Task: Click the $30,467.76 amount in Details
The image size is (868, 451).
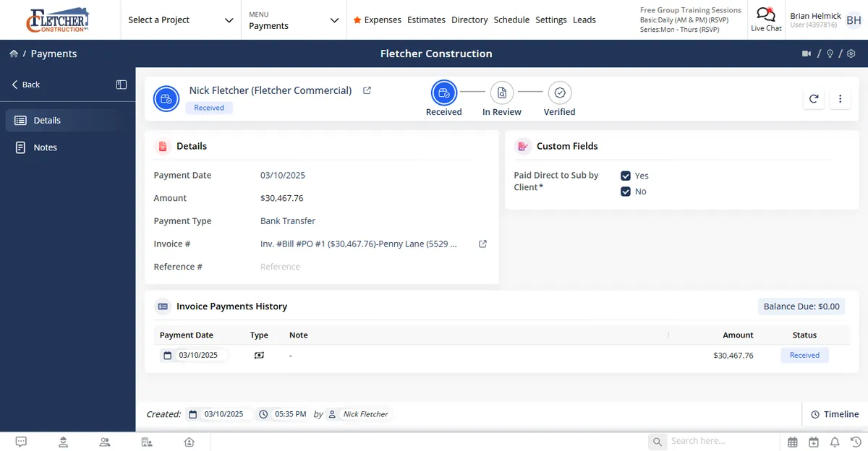Action: tap(282, 198)
